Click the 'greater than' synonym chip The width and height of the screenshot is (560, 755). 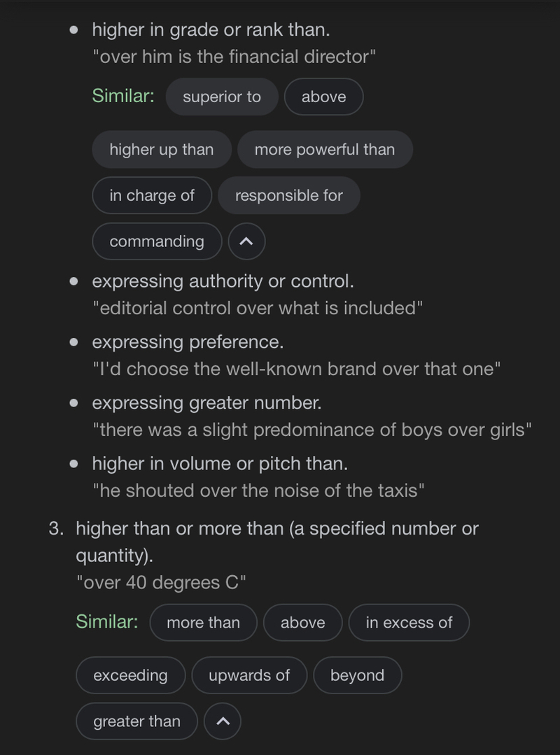[x=136, y=721]
